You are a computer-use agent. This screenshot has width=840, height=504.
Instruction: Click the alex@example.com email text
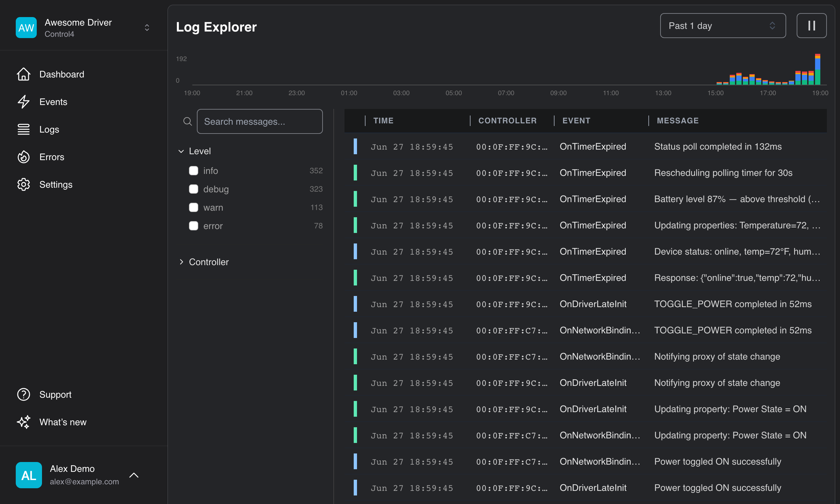[84, 482]
